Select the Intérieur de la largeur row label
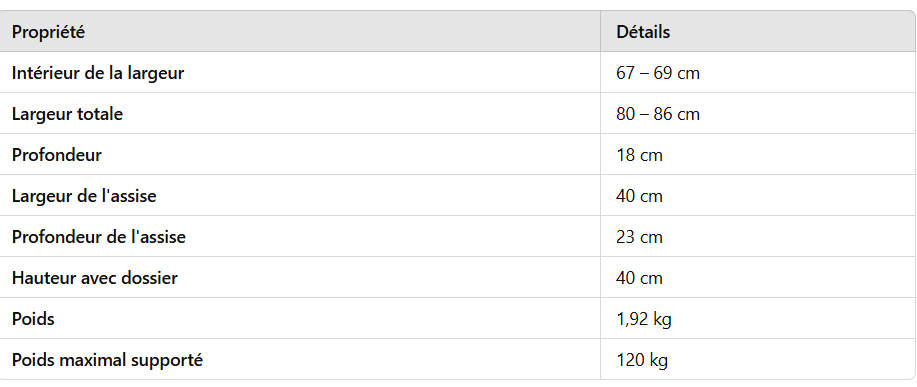917x387 pixels. [98, 73]
